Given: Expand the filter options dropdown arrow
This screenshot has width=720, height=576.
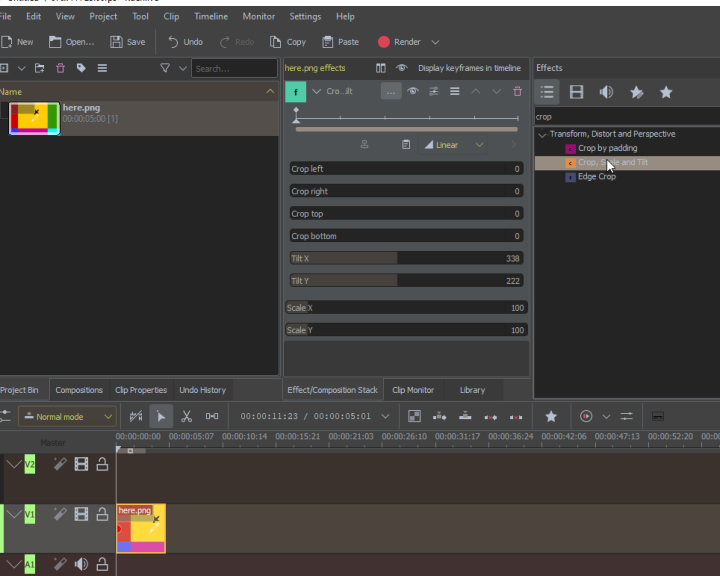Looking at the screenshot, I should pyautogui.click(x=182, y=68).
